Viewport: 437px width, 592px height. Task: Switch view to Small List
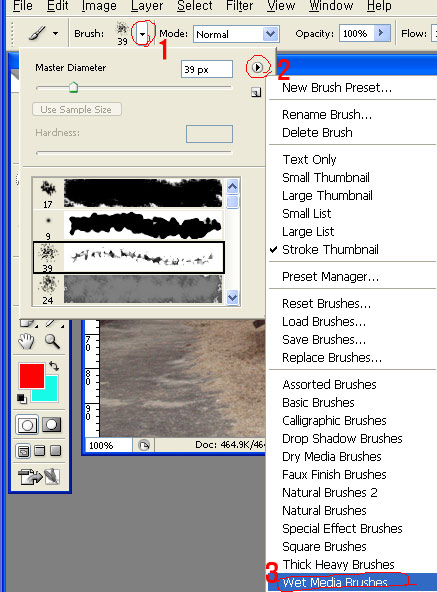coord(306,214)
